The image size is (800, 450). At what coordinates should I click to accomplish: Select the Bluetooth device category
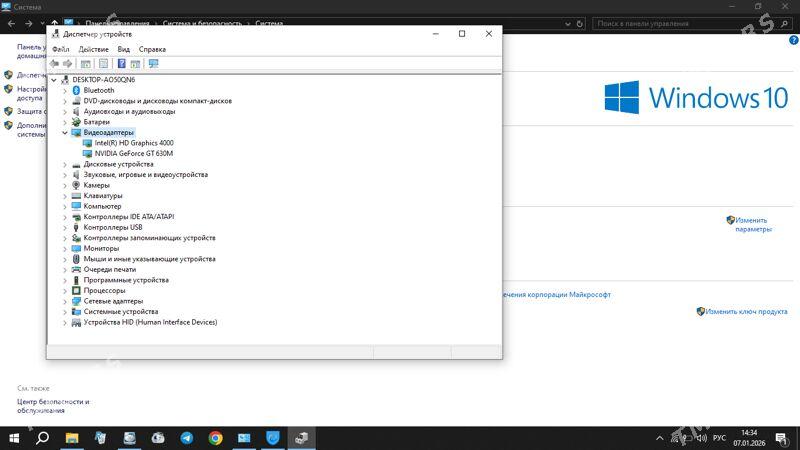(x=98, y=90)
